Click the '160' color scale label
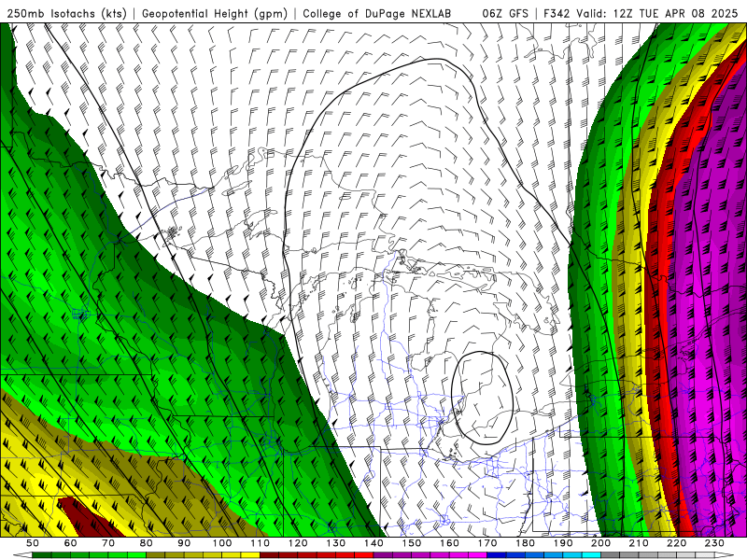The width and height of the screenshot is (747, 560). [x=450, y=543]
